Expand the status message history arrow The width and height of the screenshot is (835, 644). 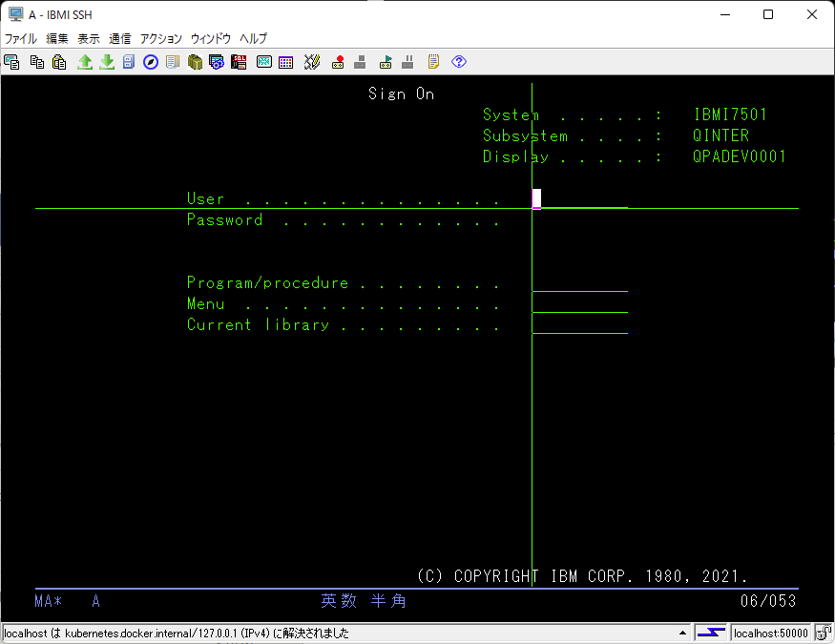click(682, 633)
